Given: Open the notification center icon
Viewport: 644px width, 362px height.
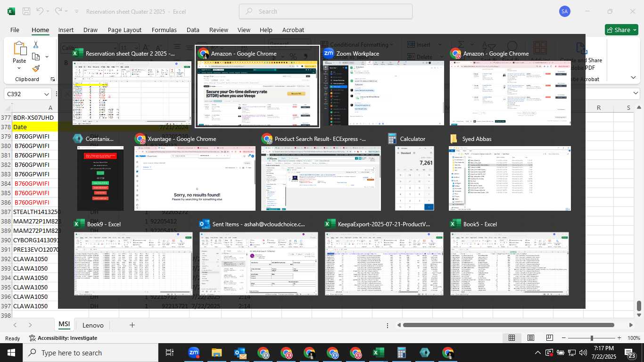Looking at the screenshot, I should tap(631, 353).
